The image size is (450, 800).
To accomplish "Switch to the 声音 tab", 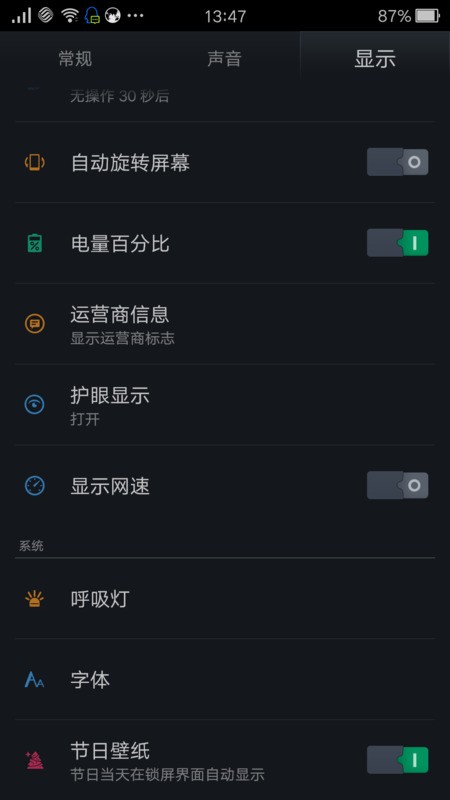I will click(x=224, y=59).
